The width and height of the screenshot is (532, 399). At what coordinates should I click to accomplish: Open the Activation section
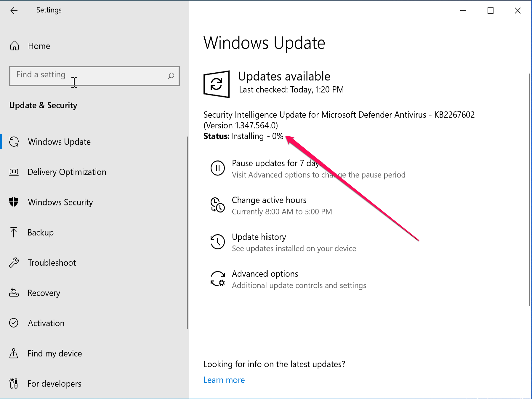46,323
